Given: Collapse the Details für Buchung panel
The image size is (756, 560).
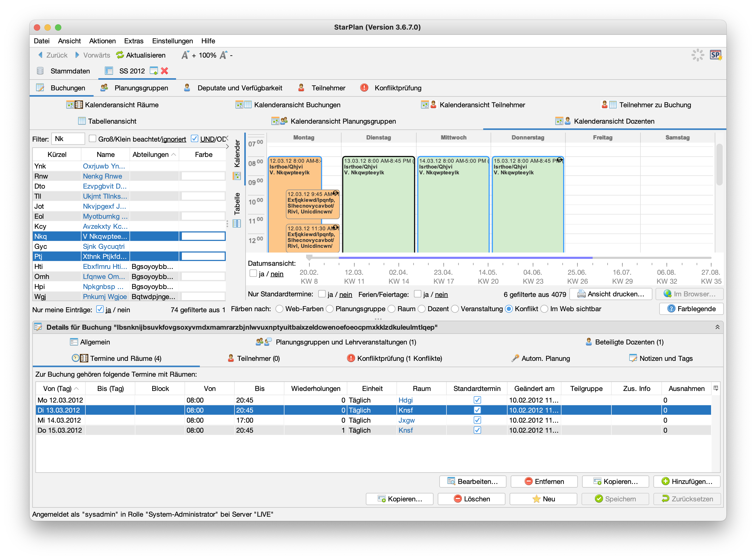Looking at the screenshot, I should [717, 327].
